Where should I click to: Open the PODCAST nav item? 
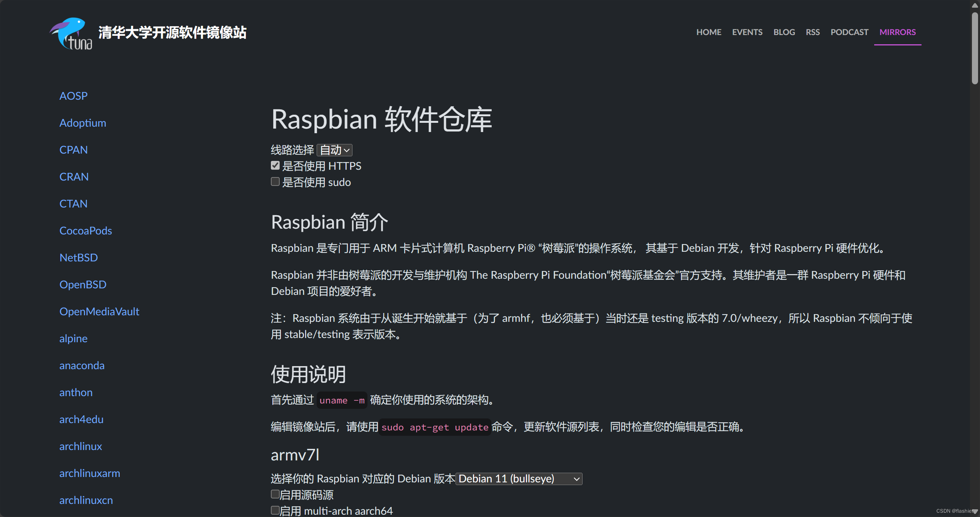click(x=849, y=32)
